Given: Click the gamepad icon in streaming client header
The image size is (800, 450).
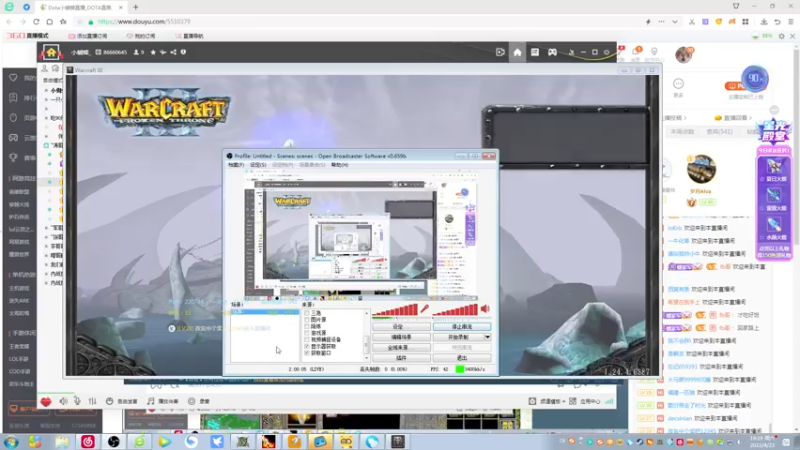Looking at the screenshot, I should click(x=552, y=52).
